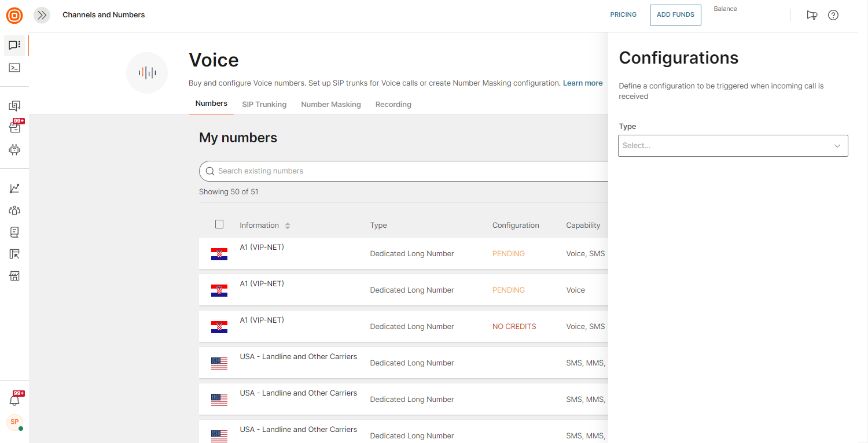868x443 pixels.
Task: Open the analytics chart sidebar icon
Action: pos(14,189)
